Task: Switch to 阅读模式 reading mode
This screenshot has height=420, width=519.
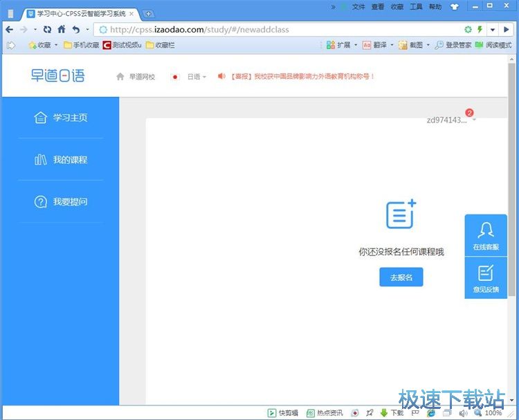Action: point(493,45)
